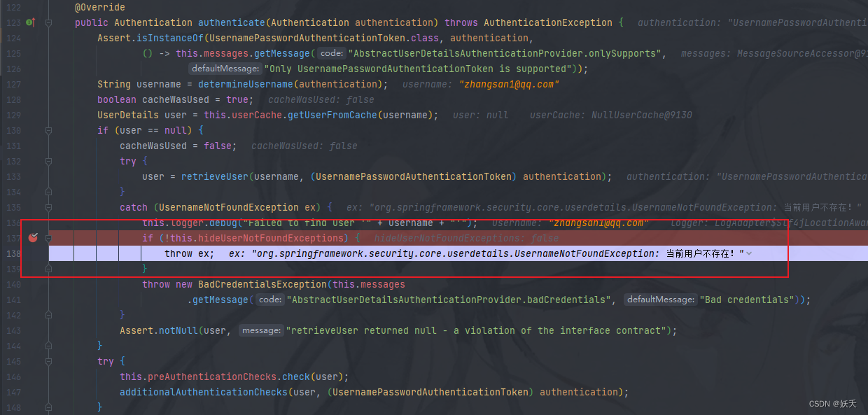This screenshot has width=868, height=415.
Task: Click the verified breakpoint icon on line 137
Action: tap(33, 238)
